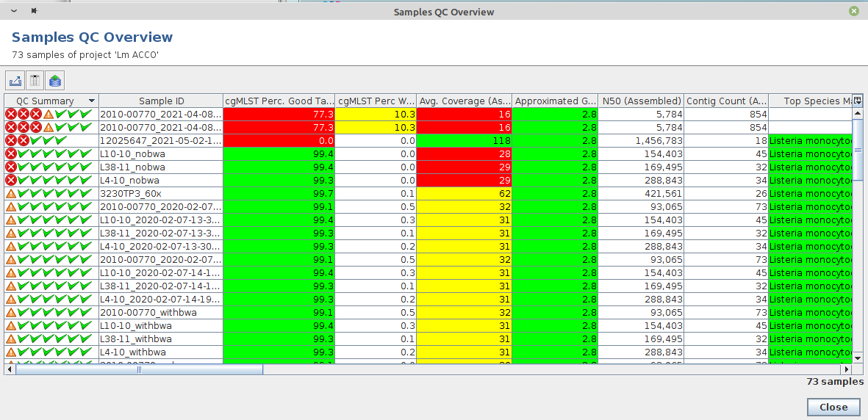Click the horizontal scrollbar thumb
Viewport: 868px width, 420px height.
click(x=139, y=370)
